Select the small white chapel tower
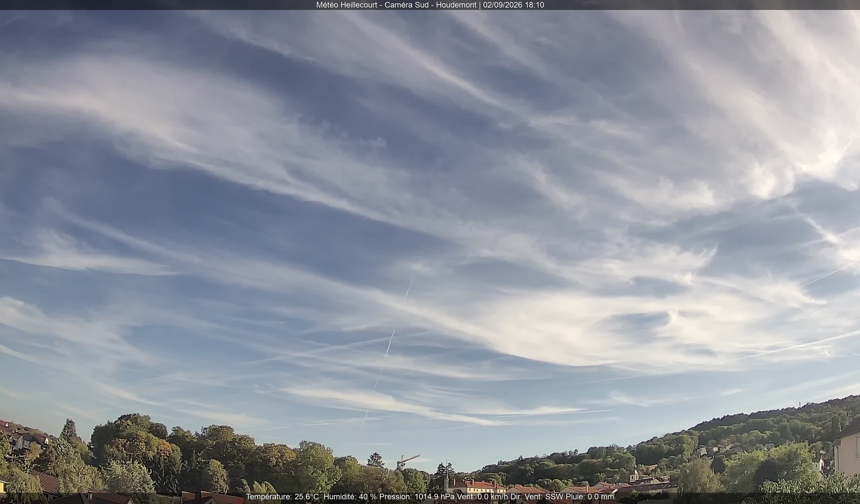The width and height of the screenshot is (860, 504). [634, 475]
